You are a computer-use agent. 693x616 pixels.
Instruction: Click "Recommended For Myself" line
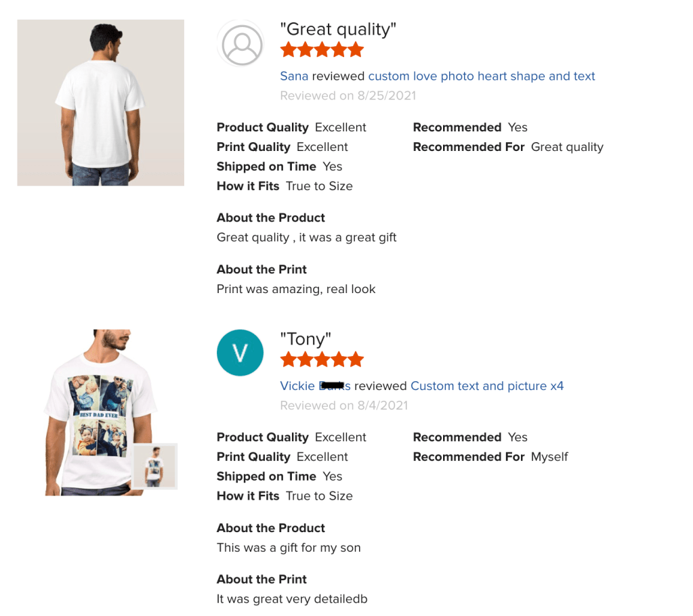(x=490, y=457)
